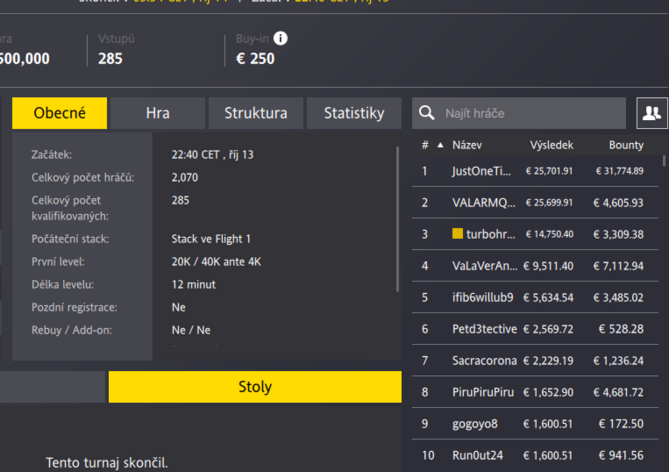
Task: Select the Struktura tab
Action: pyautogui.click(x=255, y=114)
